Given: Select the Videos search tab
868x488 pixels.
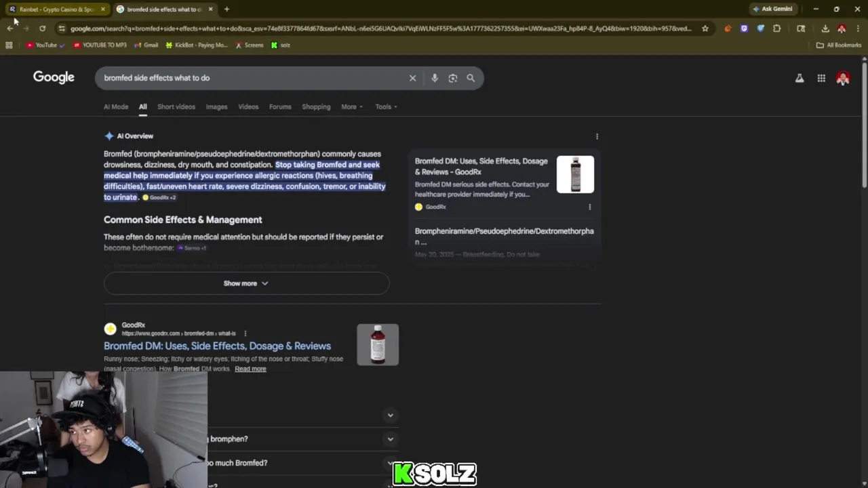Looking at the screenshot, I should pyautogui.click(x=248, y=106).
